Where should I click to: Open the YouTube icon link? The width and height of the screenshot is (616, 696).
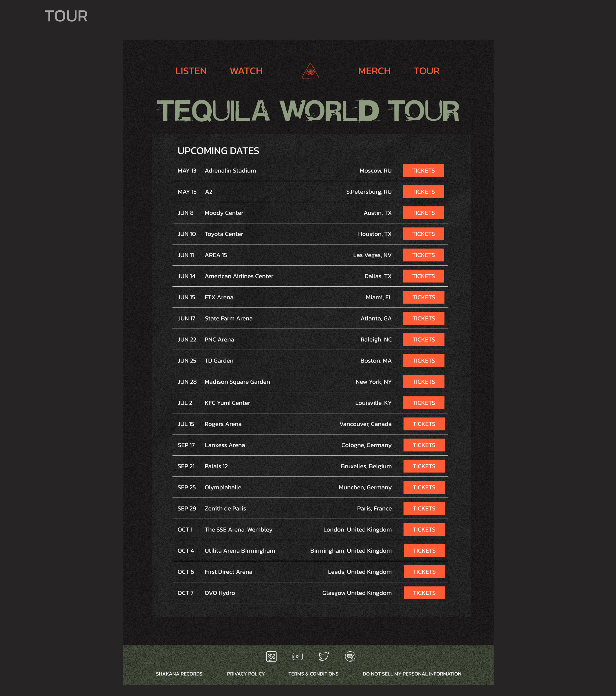coord(297,656)
